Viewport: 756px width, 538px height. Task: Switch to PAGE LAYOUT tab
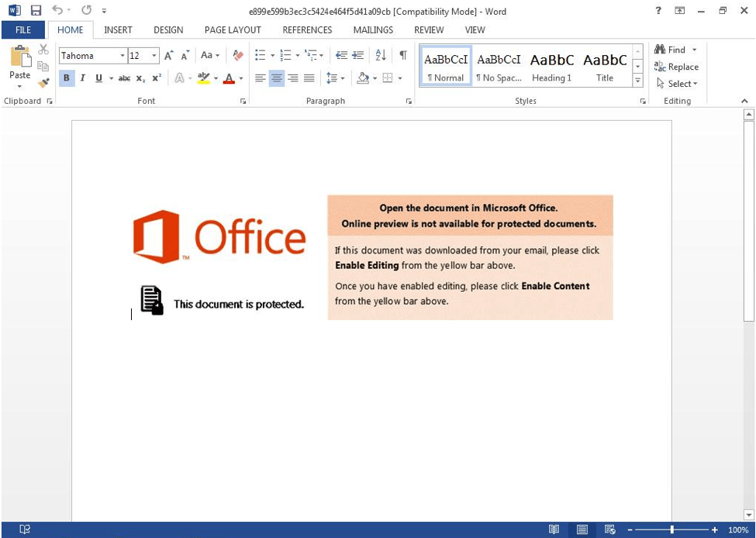[233, 30]
